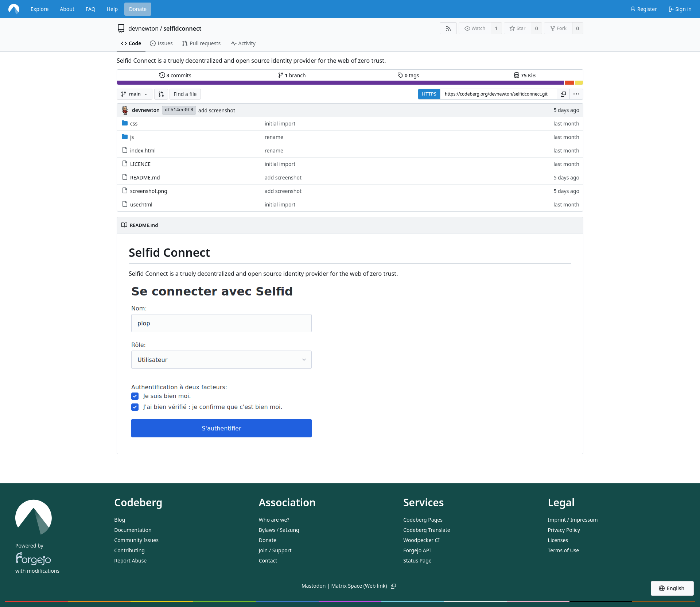
Task: Open the main branch dropdown
Action: pyautogui.click(x=134, y=94)
